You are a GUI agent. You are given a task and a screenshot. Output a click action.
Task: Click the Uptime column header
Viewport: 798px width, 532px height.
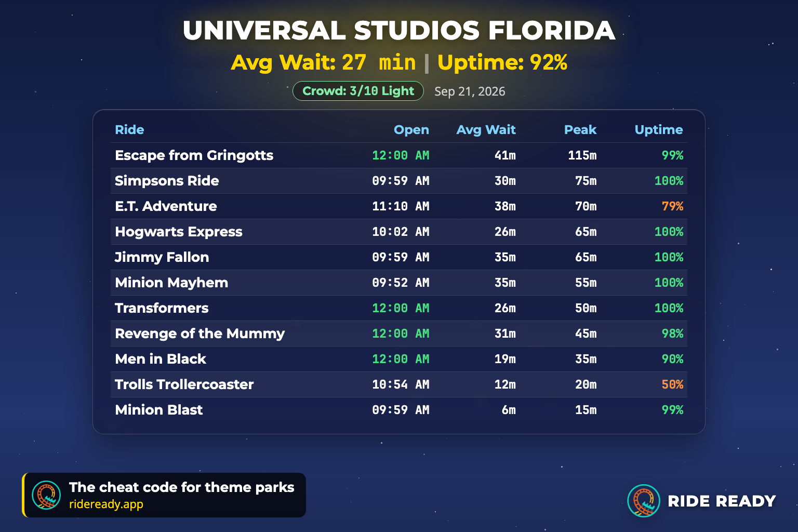pos(659,130)
